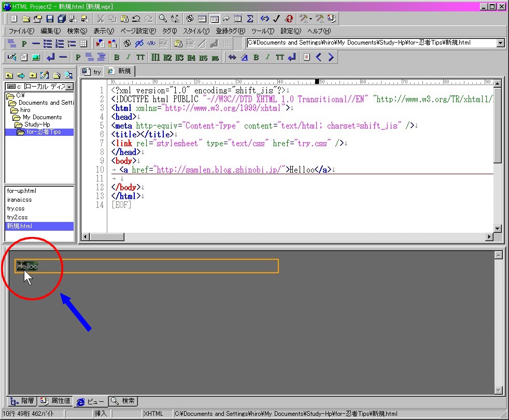Click the Save floppy disk icon
The image size is (509, 420).
point(50,19)
